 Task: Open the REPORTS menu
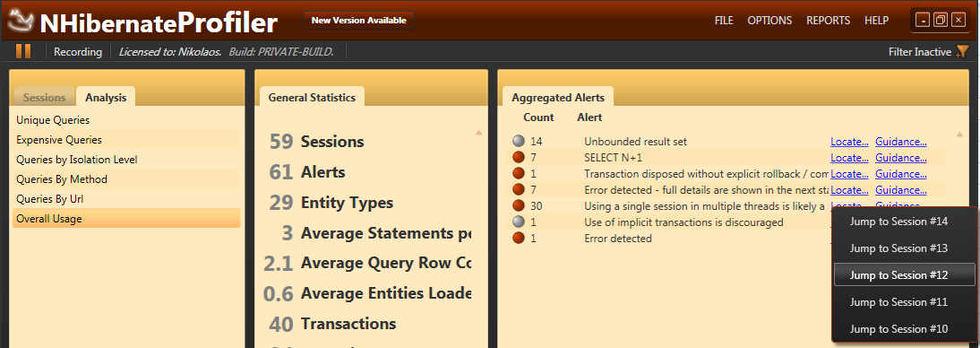(828, 21)
